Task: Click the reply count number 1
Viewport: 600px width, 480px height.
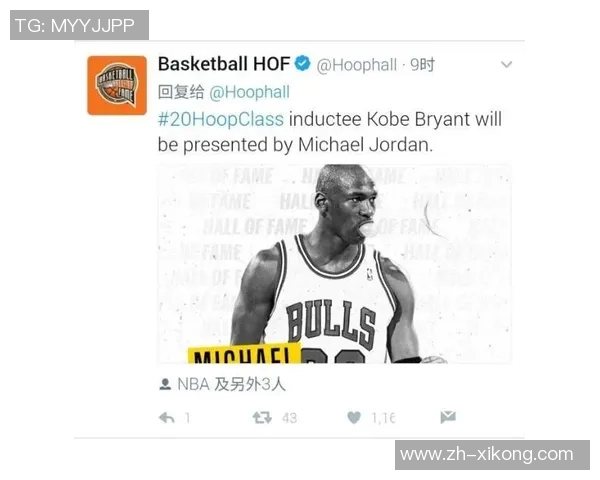Action: pyautogui.click(x=188, y=418)
